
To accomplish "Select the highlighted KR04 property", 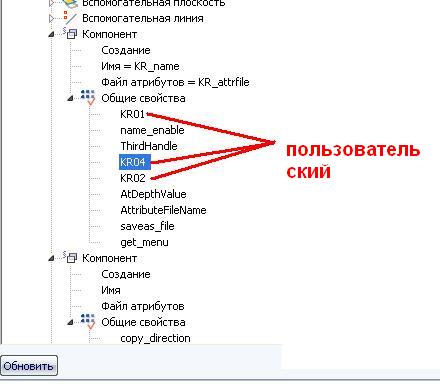I will (135, 162).
